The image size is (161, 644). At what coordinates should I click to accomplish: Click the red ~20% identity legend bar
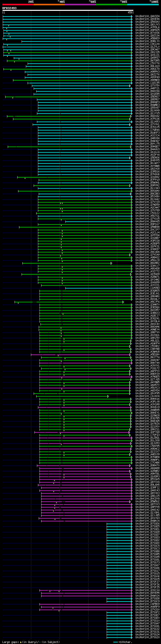[x=18, y=5]
